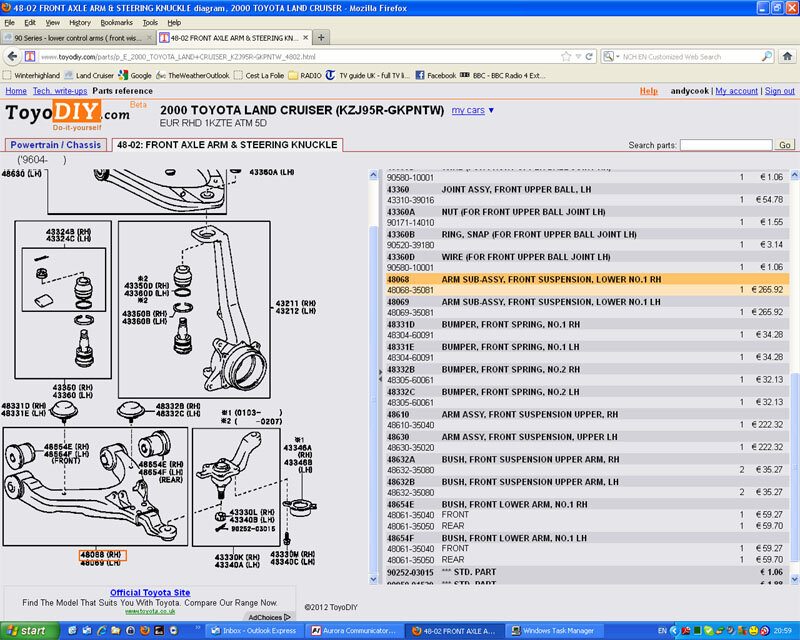The width and height of the screenshot is (800, 640).
Task: Click part number 43310-39016
Action: (x=410, y=200)
